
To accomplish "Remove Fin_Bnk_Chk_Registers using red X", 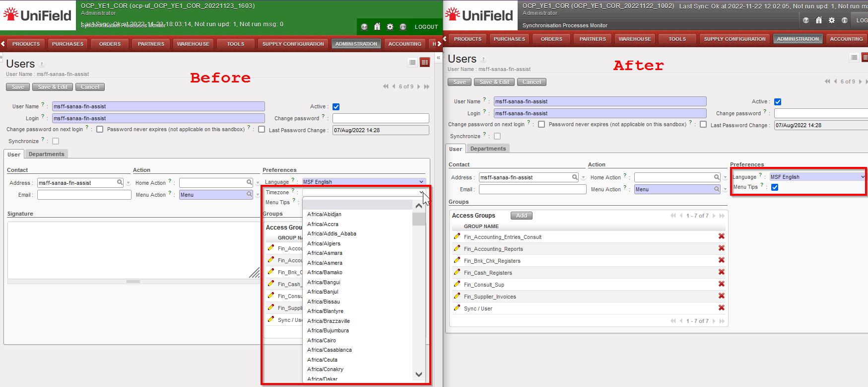I will click(x=722, y=260).
